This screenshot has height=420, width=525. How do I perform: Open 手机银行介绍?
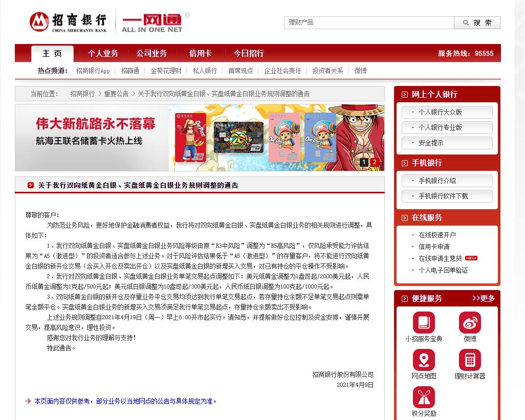tap(447, 181)
